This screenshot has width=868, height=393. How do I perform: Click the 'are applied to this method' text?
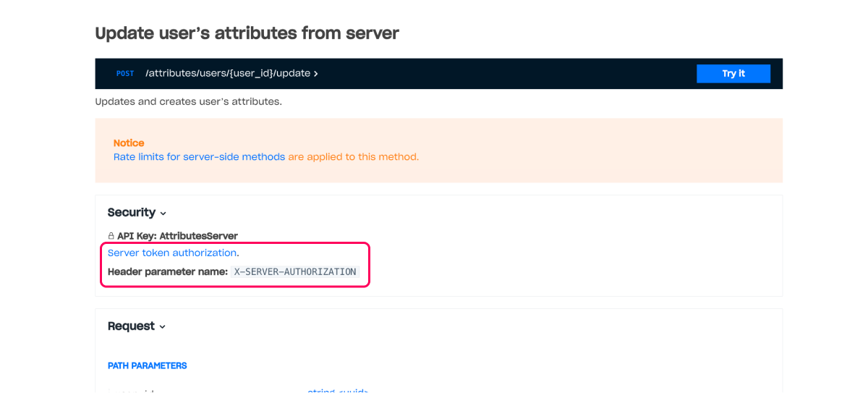[354, 157]
